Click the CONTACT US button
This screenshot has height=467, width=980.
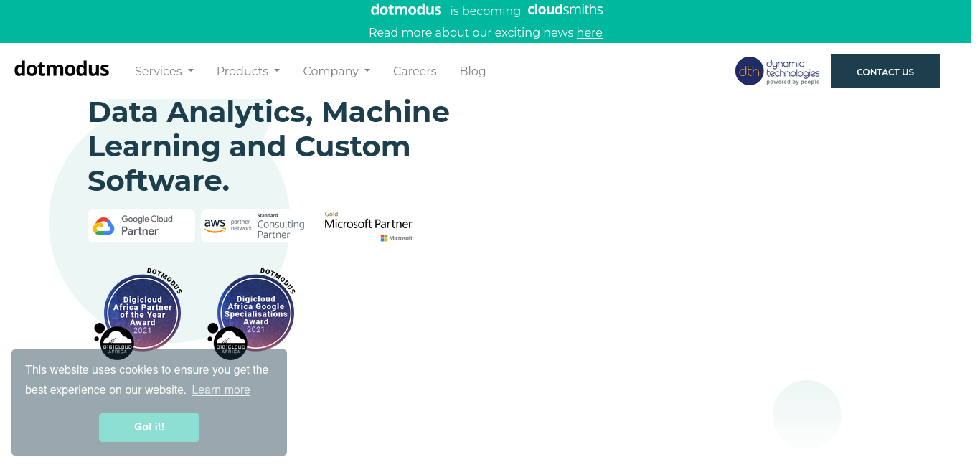click(885, 71)
